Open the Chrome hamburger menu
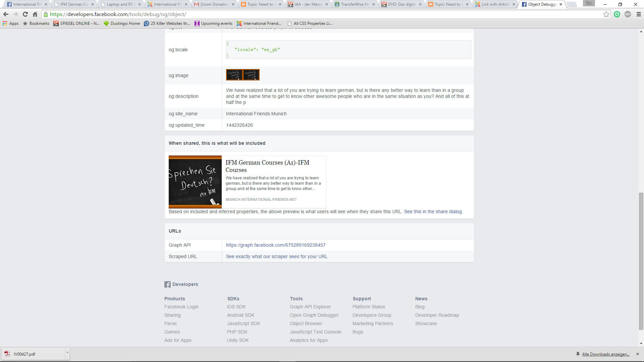 639,14
